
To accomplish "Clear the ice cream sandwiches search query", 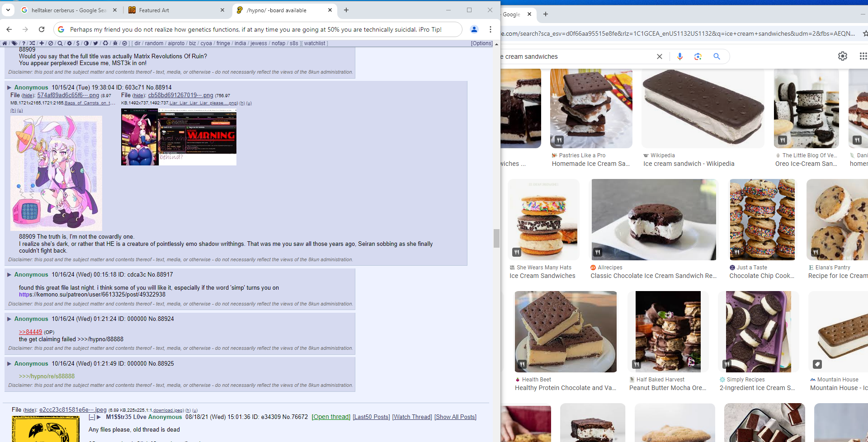I will (x=660, y=56).
